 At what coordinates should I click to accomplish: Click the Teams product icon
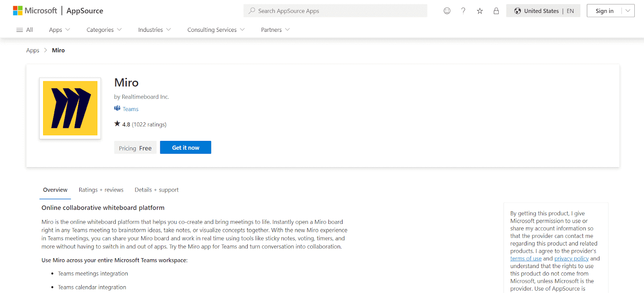click(x=117, y=109)
